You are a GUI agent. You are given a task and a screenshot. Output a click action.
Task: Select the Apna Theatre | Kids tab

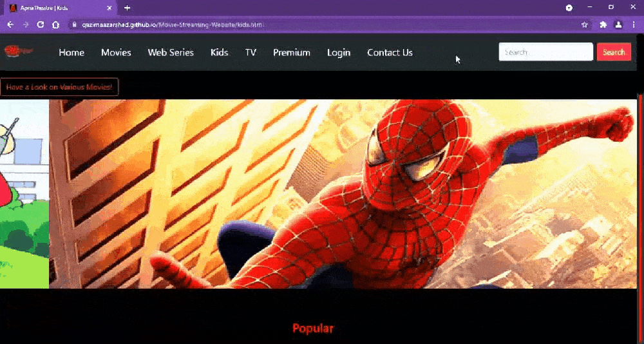coord(61,8)
